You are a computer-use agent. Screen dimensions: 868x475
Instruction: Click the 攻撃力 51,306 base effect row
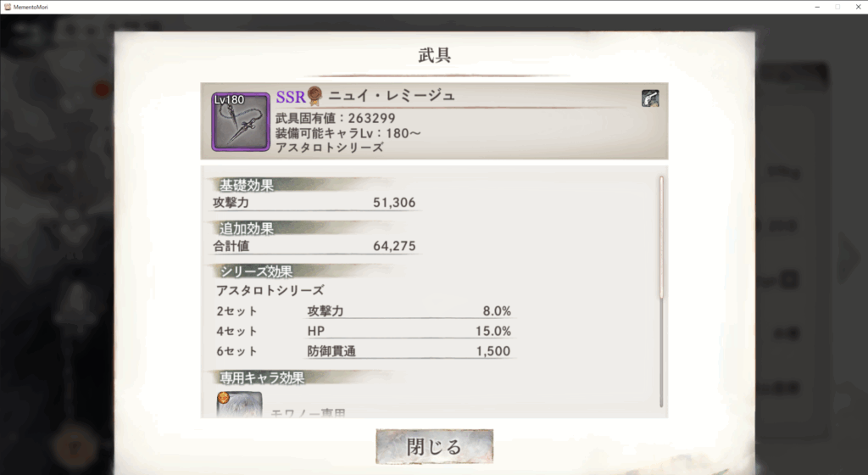click(x=314, y=203)
